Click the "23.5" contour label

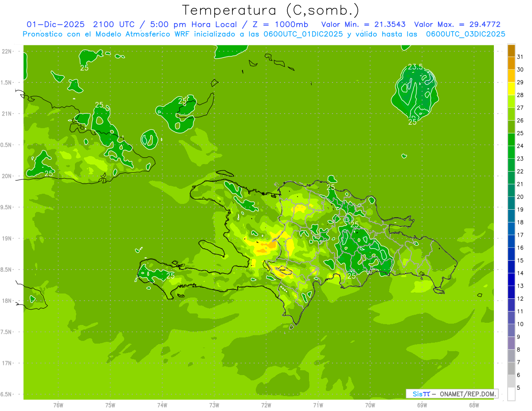(415, 67)
